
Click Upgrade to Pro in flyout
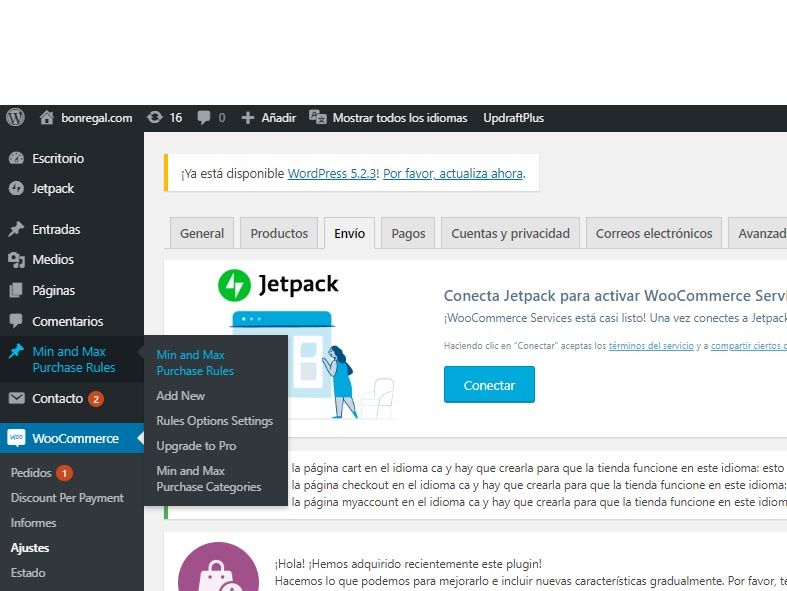(x=196, y=446)
